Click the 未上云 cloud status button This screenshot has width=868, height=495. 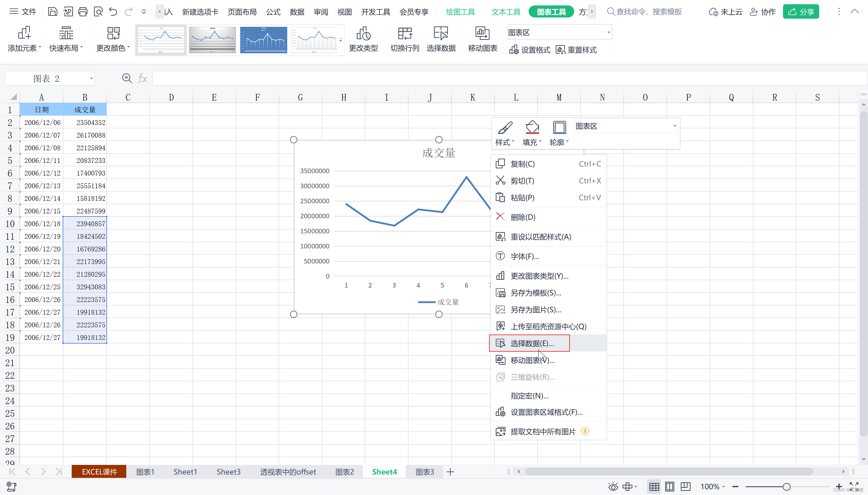(725, 12)
